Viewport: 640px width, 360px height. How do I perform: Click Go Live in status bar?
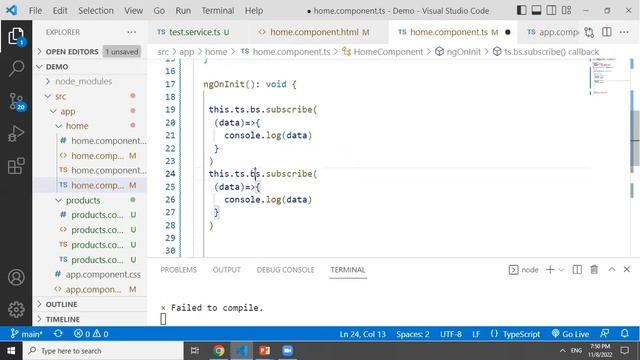pos(570,334)
